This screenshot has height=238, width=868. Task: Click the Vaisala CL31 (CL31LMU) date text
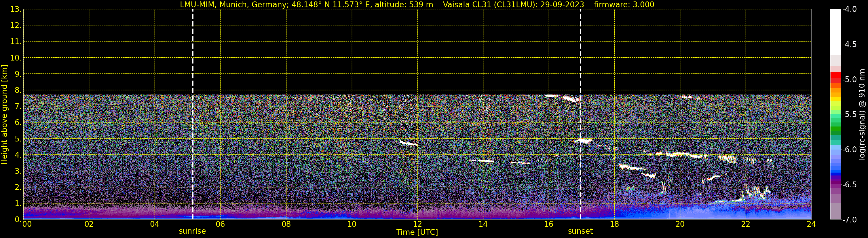pos(513,4)
